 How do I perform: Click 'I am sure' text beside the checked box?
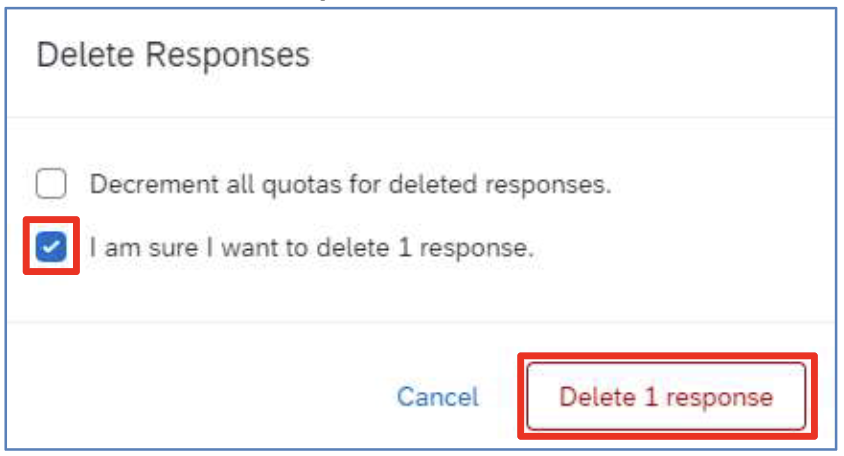coord(144,248)
